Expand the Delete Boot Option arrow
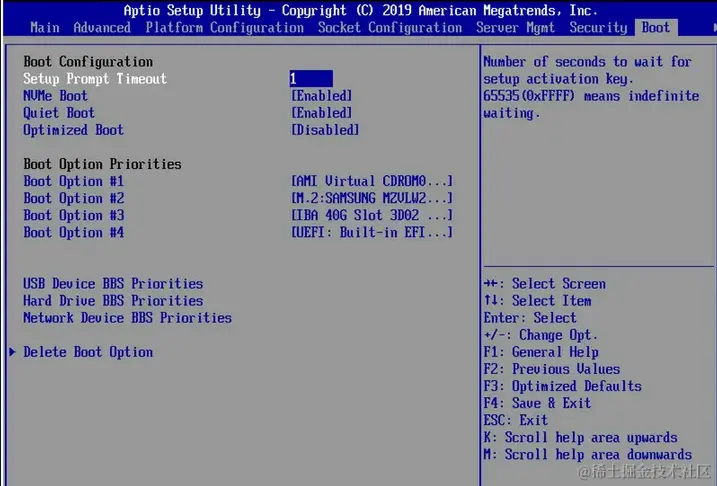Viewport: 717px width, 486px height. [12, 352]
